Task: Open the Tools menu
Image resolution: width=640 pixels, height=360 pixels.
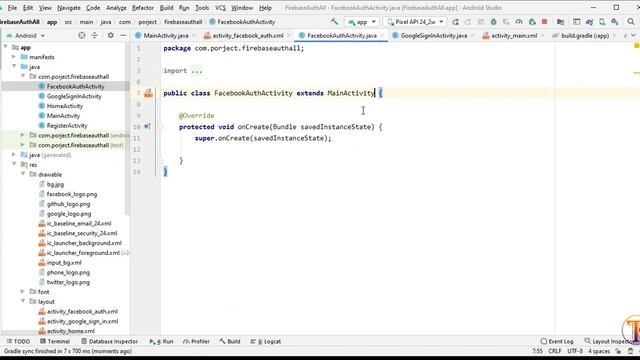Action: (x=202, y=8)
